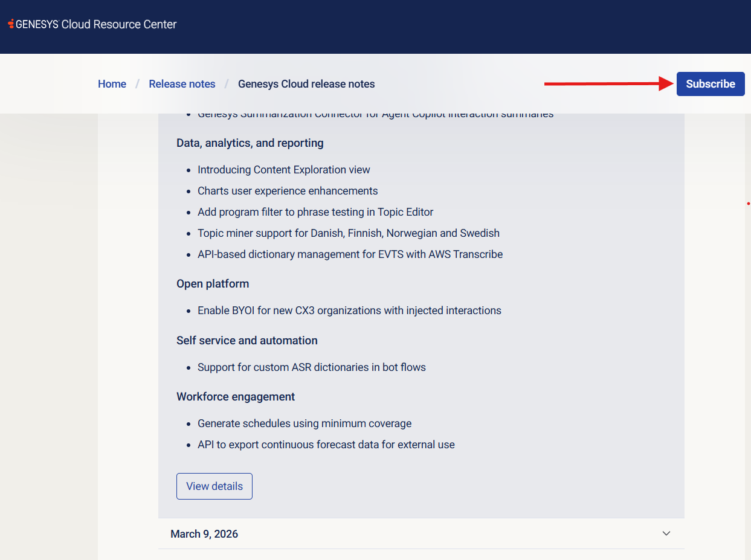Open the Release notes breadcrumb link

[182, 84]
